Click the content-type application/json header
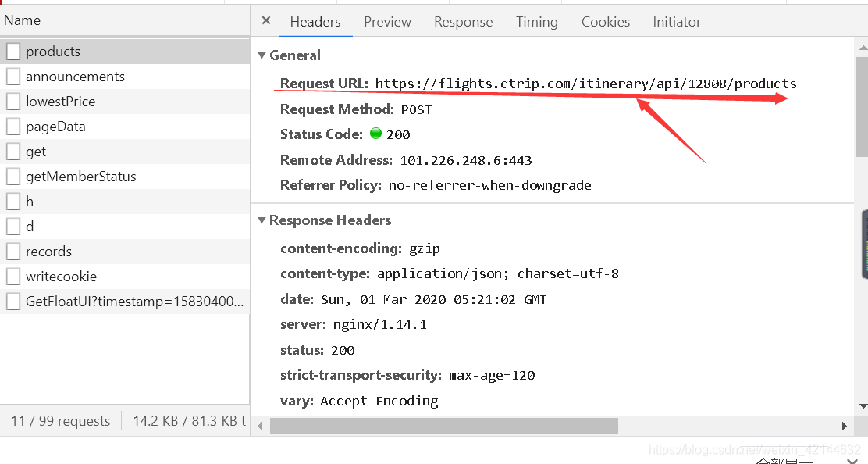The width and height of the screenshot is (868, 464). (450, 273)
